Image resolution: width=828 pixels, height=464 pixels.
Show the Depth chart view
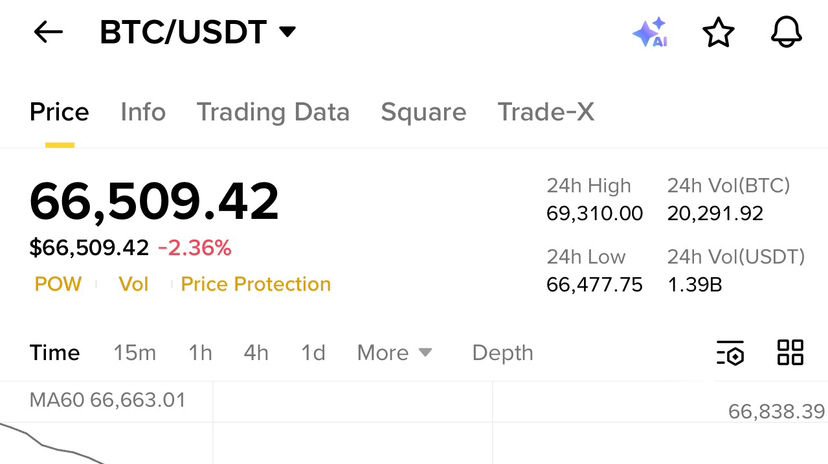[503, 353]
